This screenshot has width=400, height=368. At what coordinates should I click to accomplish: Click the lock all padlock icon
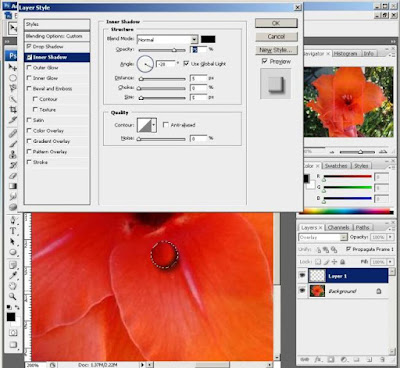coord(342,262)
